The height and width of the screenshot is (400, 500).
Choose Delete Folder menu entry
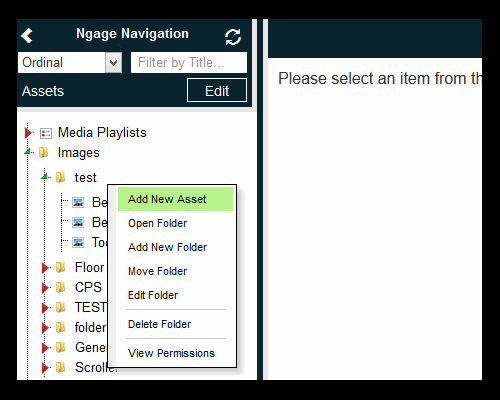175,324
